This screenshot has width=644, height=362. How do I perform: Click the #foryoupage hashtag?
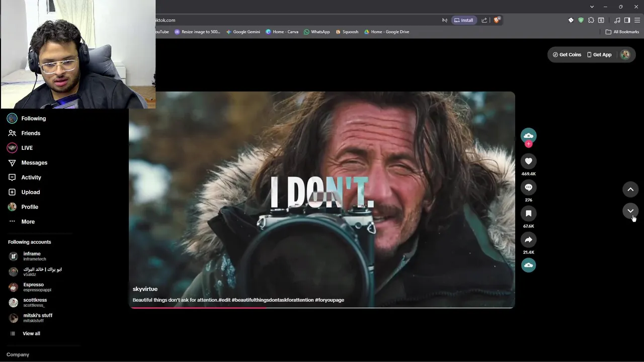pos(330,300)
